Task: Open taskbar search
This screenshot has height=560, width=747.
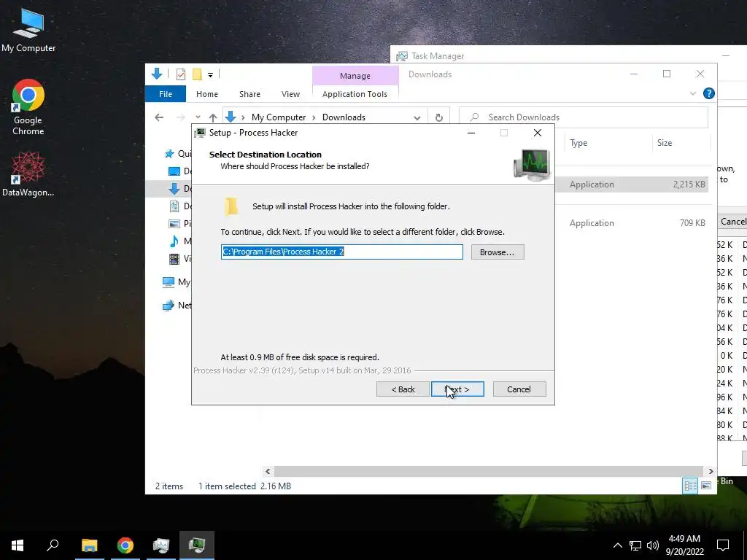Action: click(x=53, y=545)
